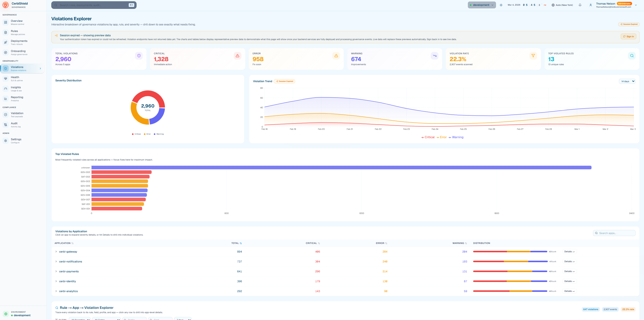The width and height of the screenshot is (644, 320).
Task: Click the Sign in button
Action: [628, 37]
